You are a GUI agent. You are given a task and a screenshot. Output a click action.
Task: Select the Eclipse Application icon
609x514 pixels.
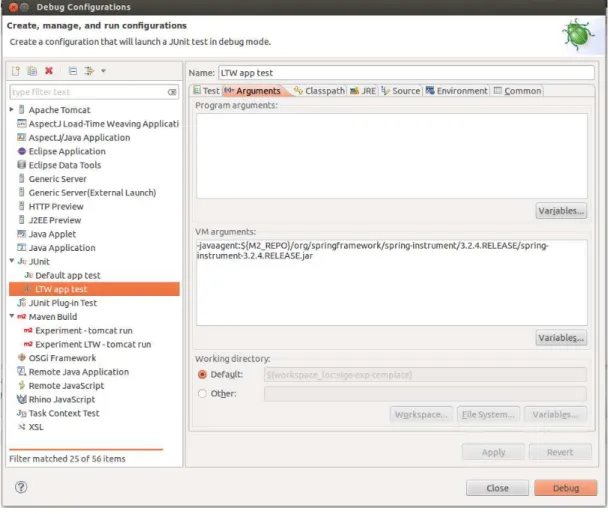click(x=22, y=151)
